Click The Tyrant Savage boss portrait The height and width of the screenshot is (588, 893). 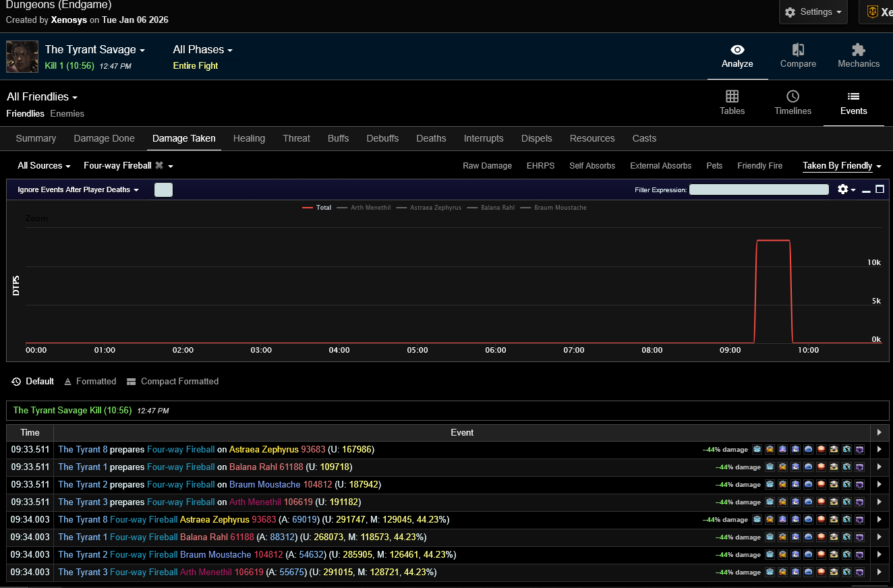22,57
